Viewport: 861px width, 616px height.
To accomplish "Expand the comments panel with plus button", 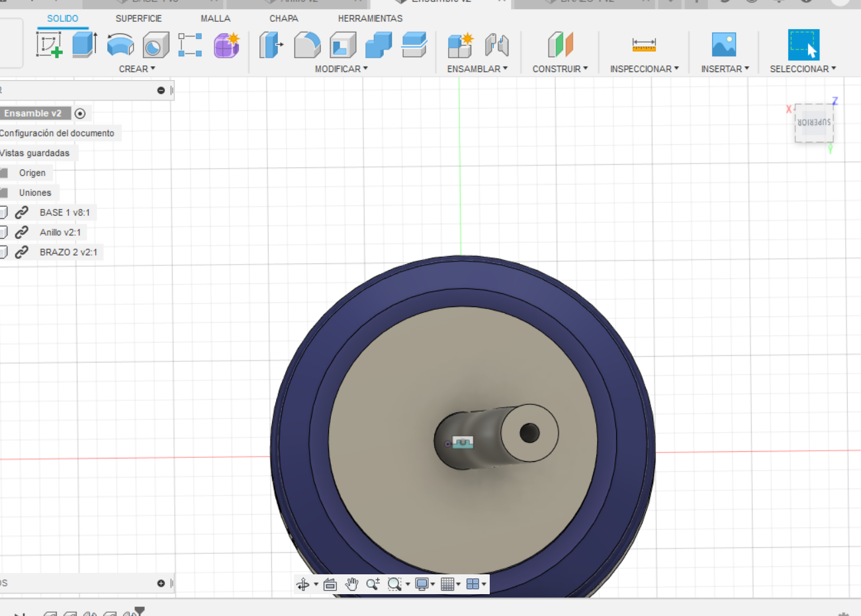I will tap(161, 583).
